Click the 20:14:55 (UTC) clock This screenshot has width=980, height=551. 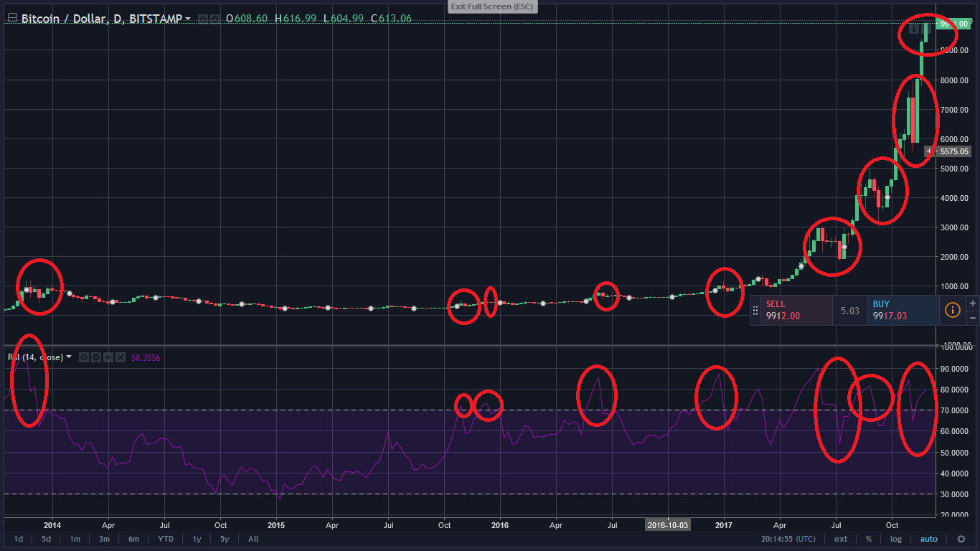coord(788,539)
